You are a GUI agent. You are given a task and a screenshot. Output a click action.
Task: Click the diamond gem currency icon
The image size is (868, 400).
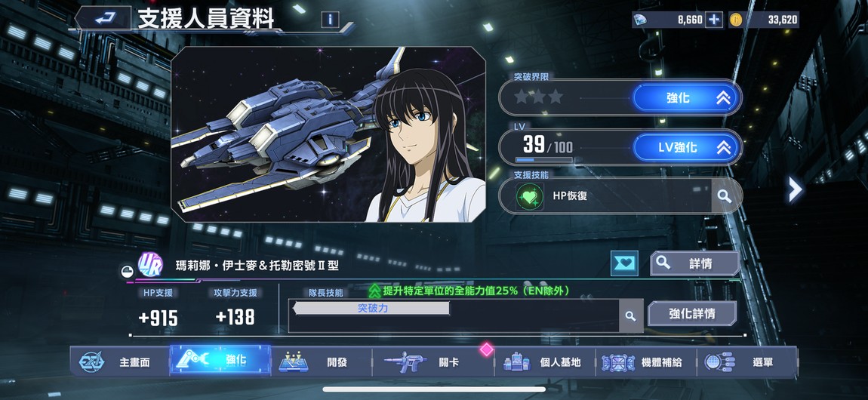point(641,20)
